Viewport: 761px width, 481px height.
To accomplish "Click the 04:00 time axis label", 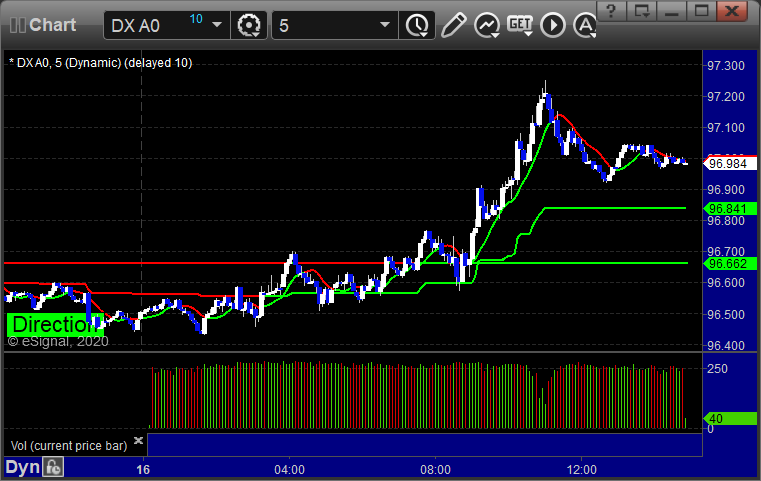I will [289, 470].
